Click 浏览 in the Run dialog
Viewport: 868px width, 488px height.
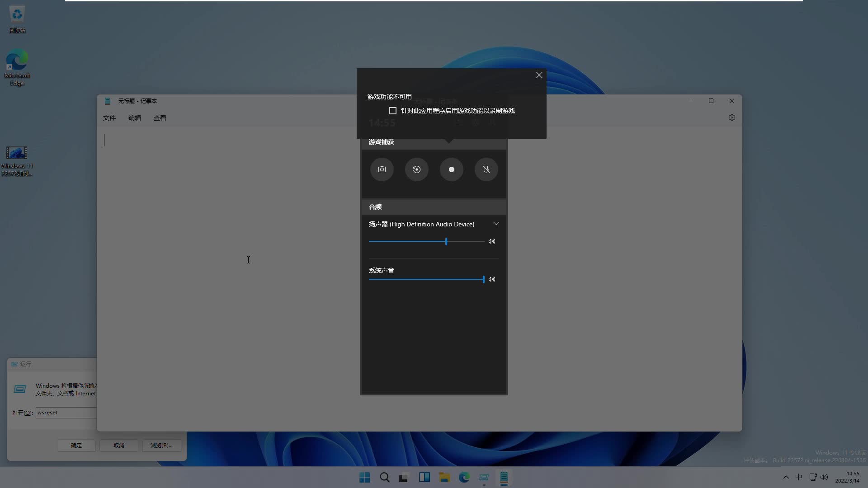[x=161, y=446]
